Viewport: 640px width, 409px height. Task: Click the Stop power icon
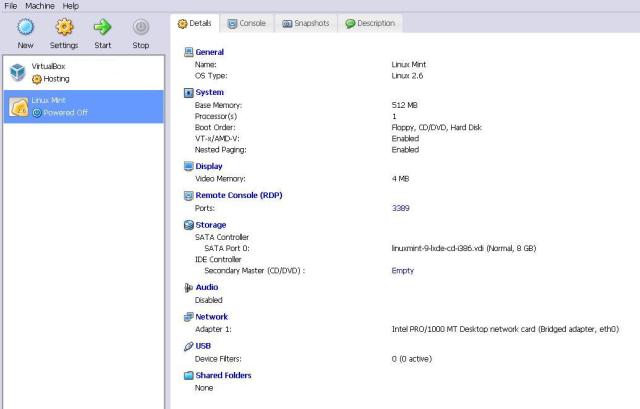point(141,27)
